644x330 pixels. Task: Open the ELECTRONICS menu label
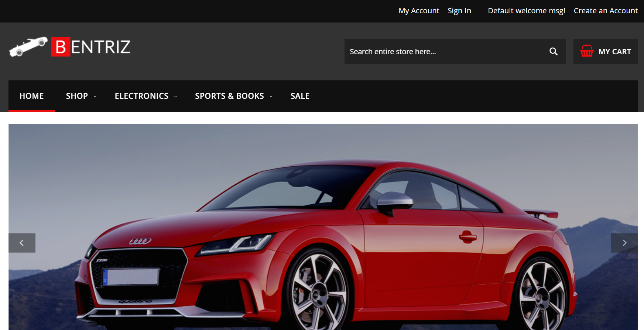[141, 96]
